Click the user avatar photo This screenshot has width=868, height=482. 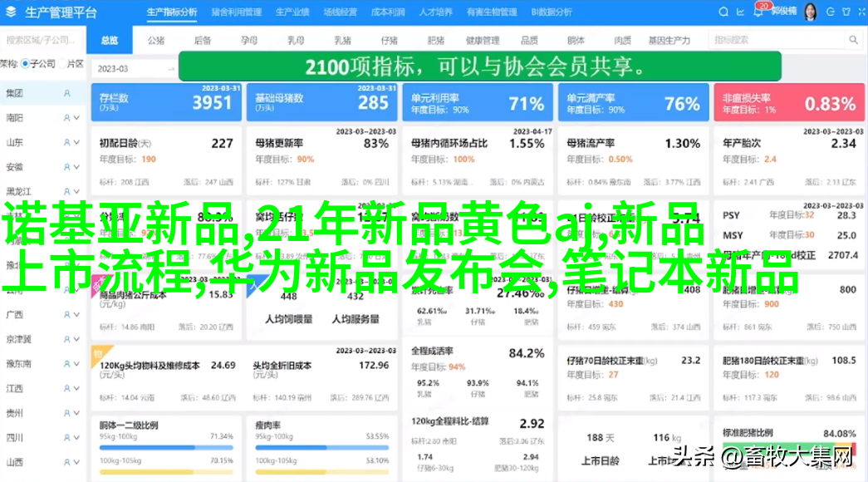(x=810, y=12)
